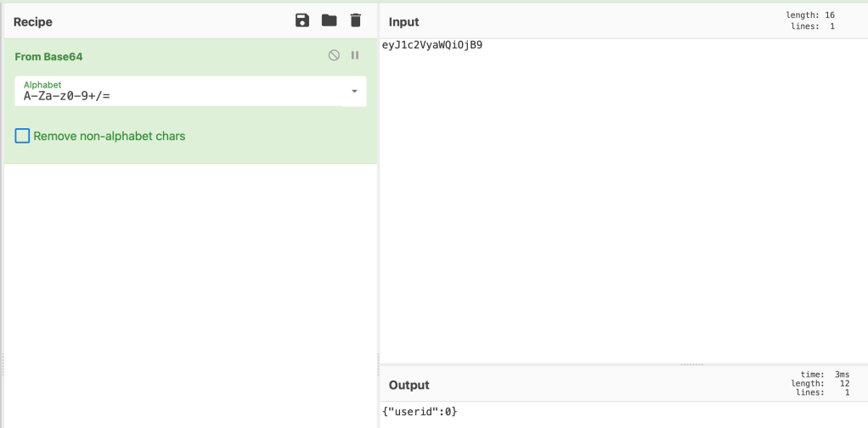Set breakpoint using the pause icon
868x428 pixels.
coord(355,55)
